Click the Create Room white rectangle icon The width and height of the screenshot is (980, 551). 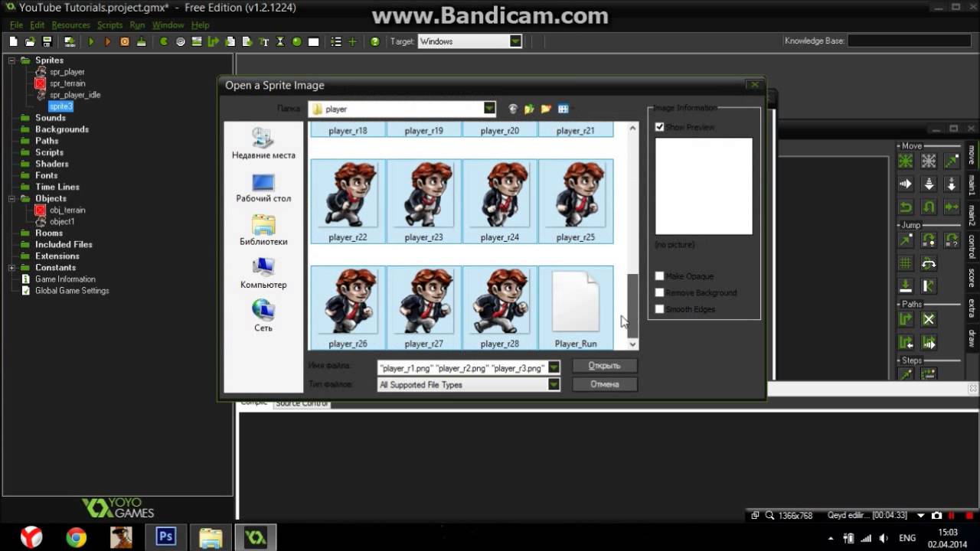[x=313, y=42]
